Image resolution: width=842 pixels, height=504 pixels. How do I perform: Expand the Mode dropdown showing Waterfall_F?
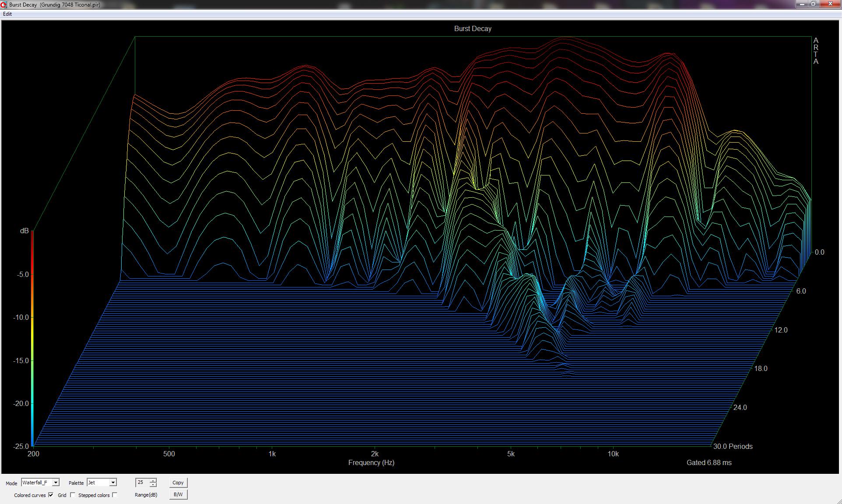click(x=56, y=483)
